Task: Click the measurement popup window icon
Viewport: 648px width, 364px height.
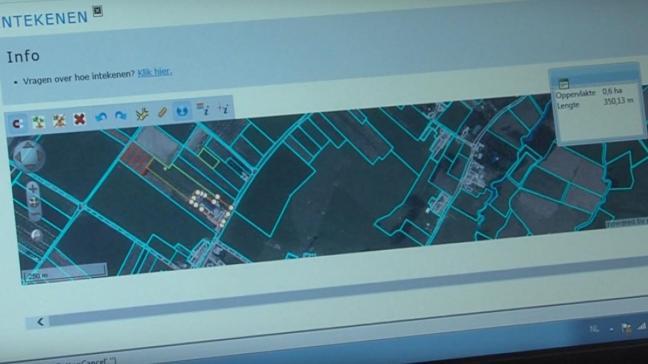Action: click(x=564, y=83)
